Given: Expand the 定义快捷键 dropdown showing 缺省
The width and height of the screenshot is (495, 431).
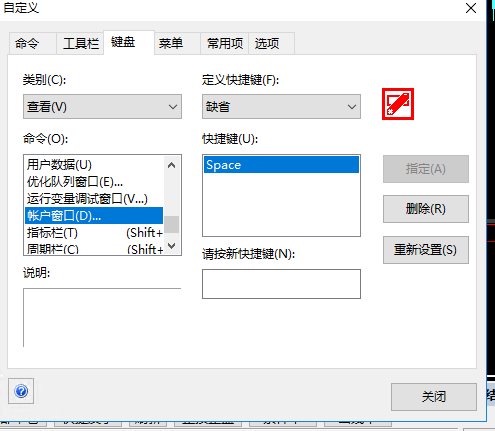Looking at the screenshot, I should [281, 107].
